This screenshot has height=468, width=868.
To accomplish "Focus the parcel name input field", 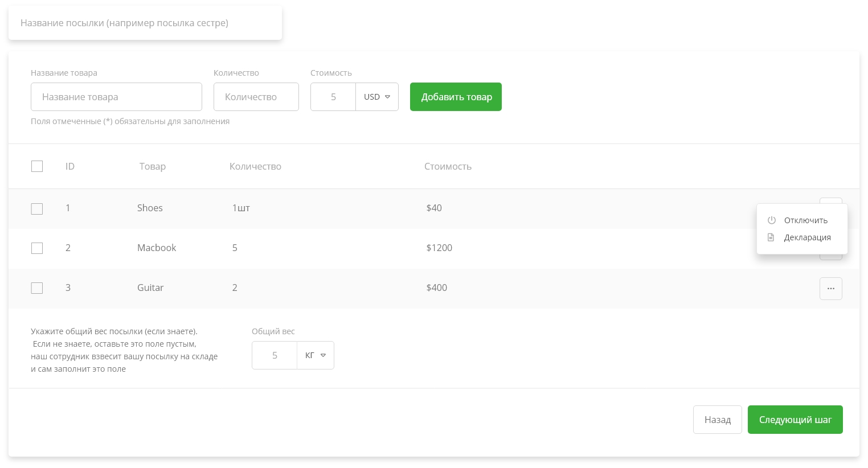I will tap(145, 23).
